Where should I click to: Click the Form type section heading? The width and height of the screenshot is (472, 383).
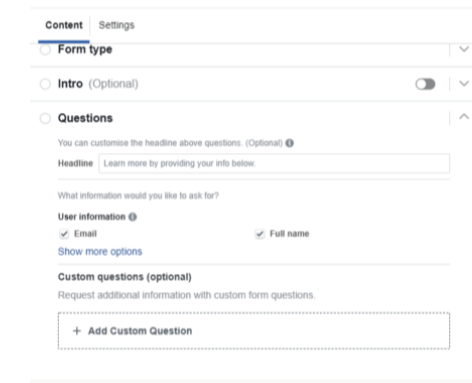point(85,50)
